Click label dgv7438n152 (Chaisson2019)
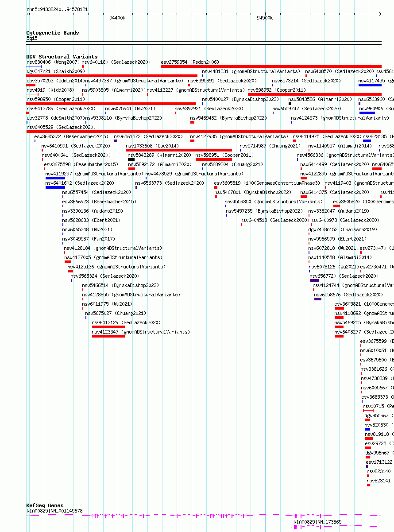394x532 pixels. (343, 229)
